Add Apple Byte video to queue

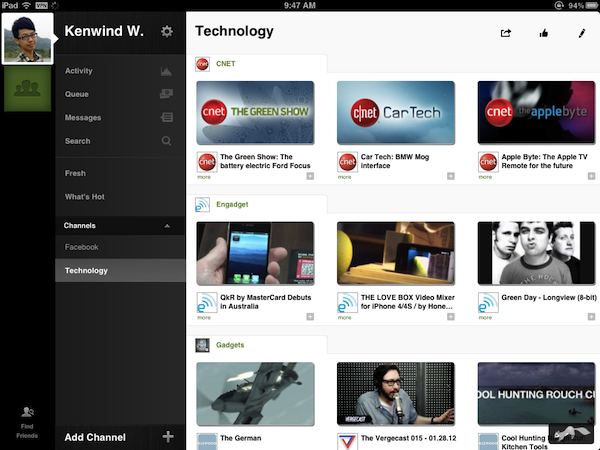coord(591,176)
